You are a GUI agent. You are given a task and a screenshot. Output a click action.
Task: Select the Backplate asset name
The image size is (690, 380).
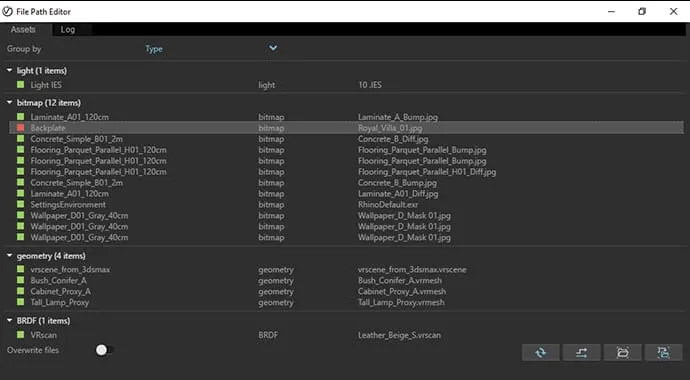click(48, 128)
